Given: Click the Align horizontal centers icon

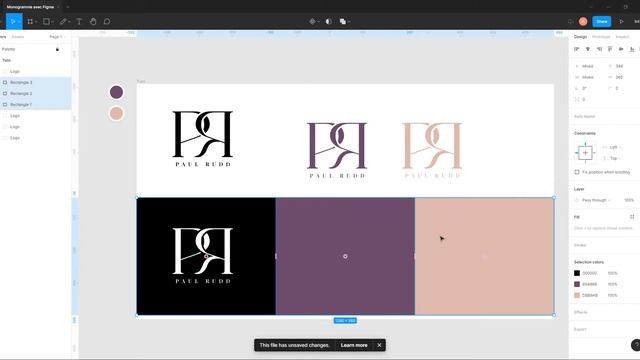Looking at the screenshot, I should (x=588, y=49).
